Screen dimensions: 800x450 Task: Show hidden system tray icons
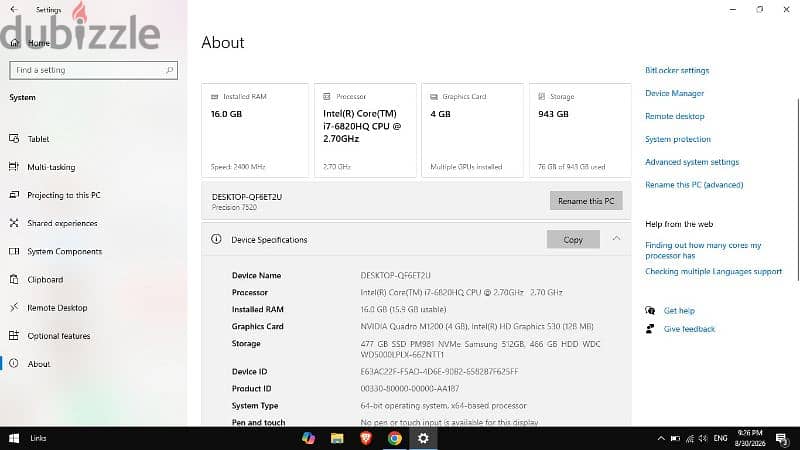coord(661,438)
